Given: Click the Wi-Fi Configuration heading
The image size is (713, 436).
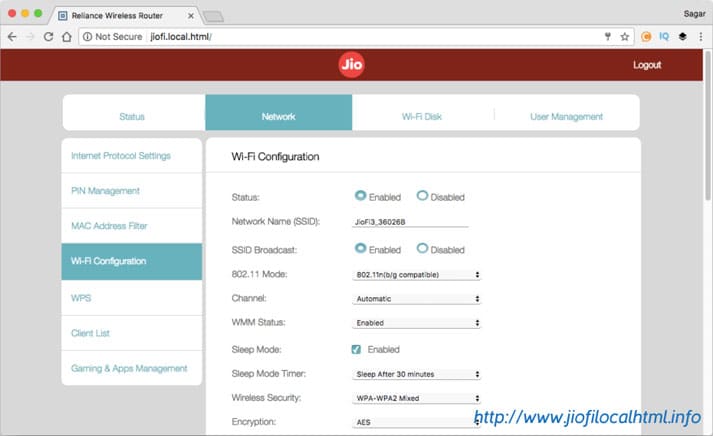Looking at the screenshot, I should click(275, 157).
